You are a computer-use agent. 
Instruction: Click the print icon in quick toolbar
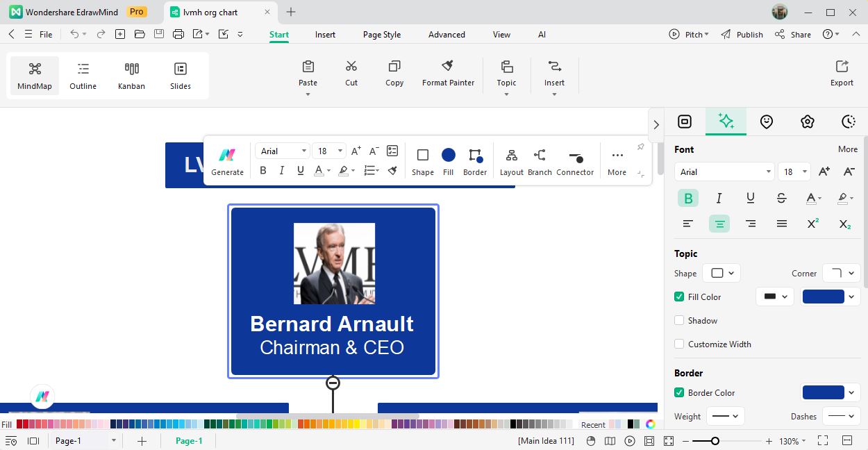[178, 34]
